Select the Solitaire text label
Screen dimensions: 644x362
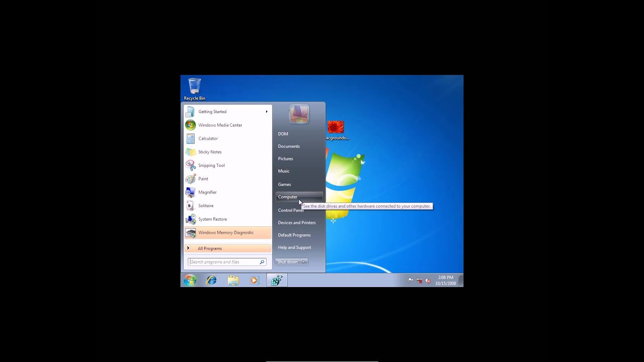pos(206,206)
